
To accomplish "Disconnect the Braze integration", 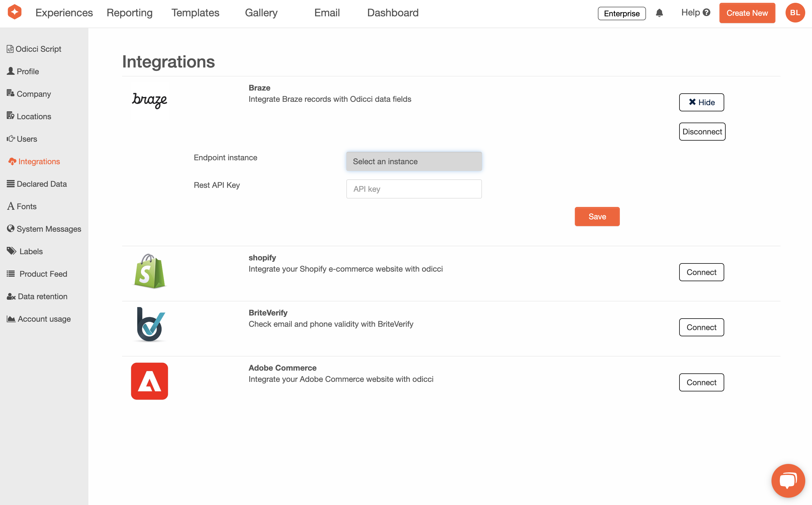I will [702, 132].
